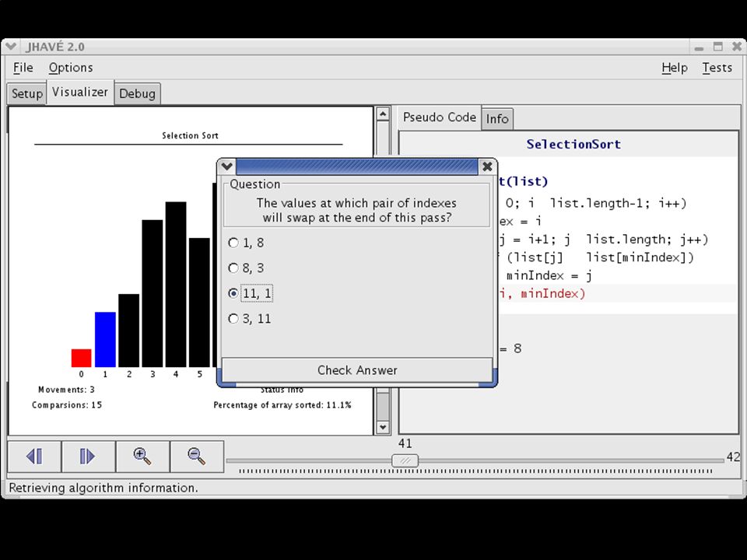
Task: Switch to the Pseudo Code tab
Action: (x=439, y=117)
